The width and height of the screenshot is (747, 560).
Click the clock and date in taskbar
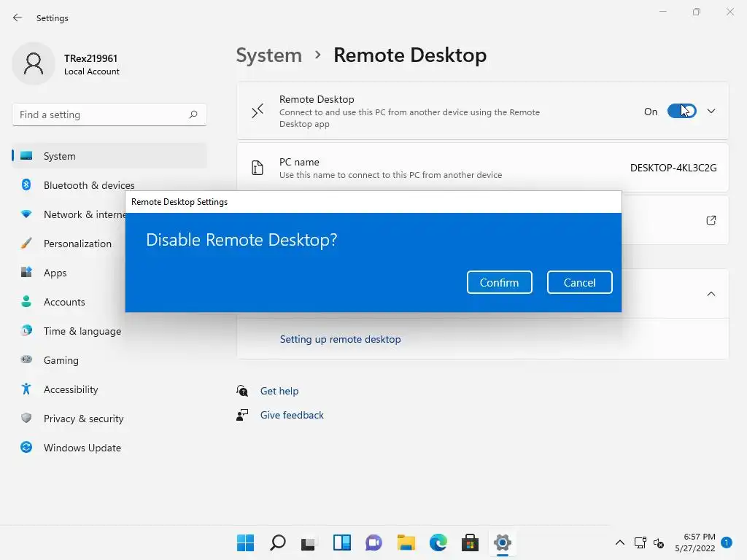click(x=695, y=542)
